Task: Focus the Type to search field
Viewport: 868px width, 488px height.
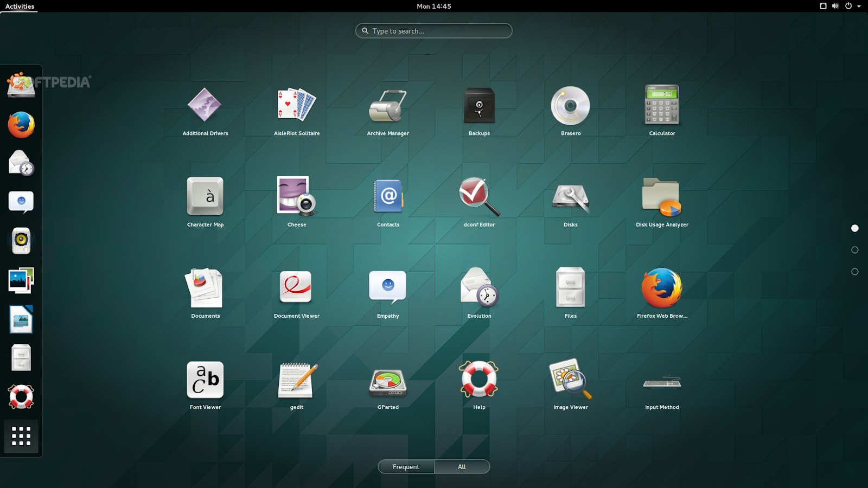Action: 434,31
